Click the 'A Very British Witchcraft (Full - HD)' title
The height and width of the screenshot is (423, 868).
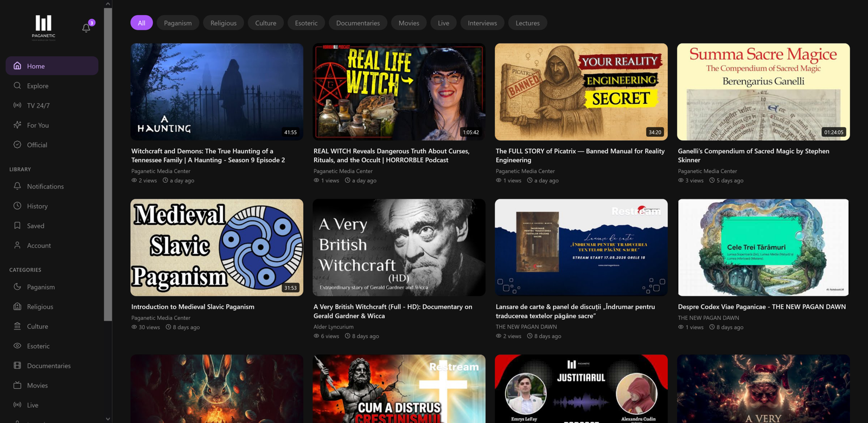[x=393, y=311]
